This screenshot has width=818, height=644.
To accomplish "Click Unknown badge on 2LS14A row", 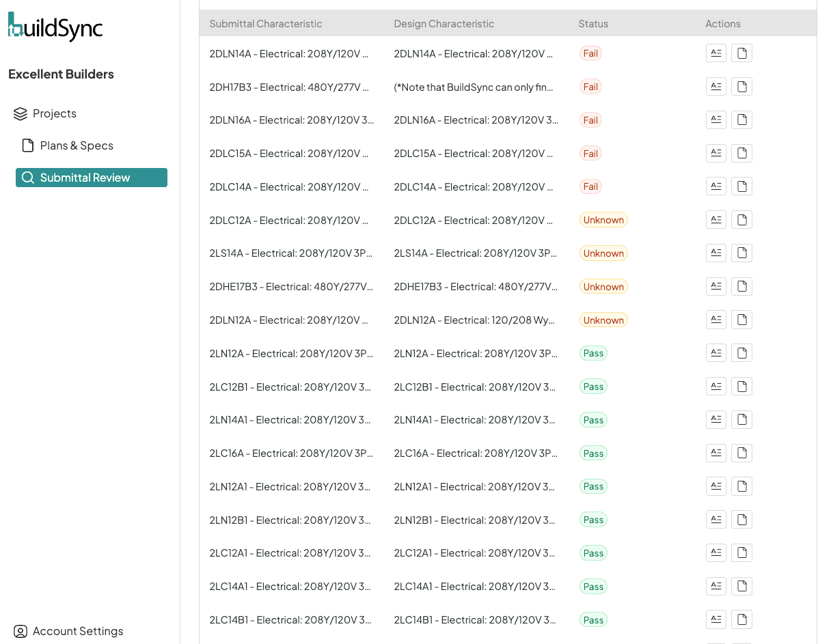I will tap(603, 253).
